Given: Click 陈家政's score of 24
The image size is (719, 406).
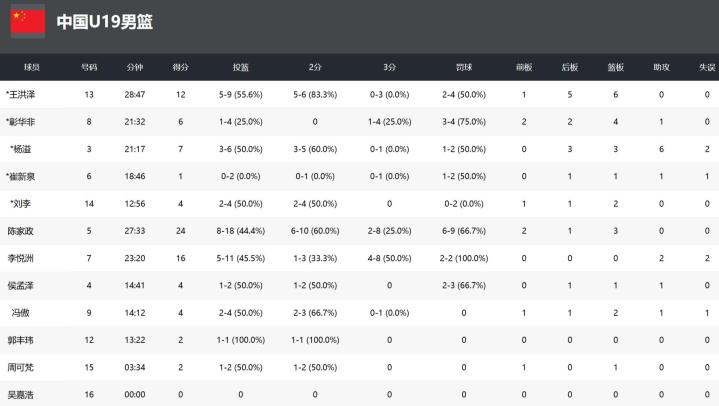Looking at the screenshot, I should point(181,231).
